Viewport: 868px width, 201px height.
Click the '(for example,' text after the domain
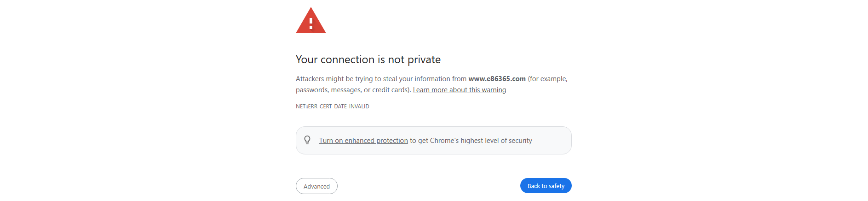(547, 79)
